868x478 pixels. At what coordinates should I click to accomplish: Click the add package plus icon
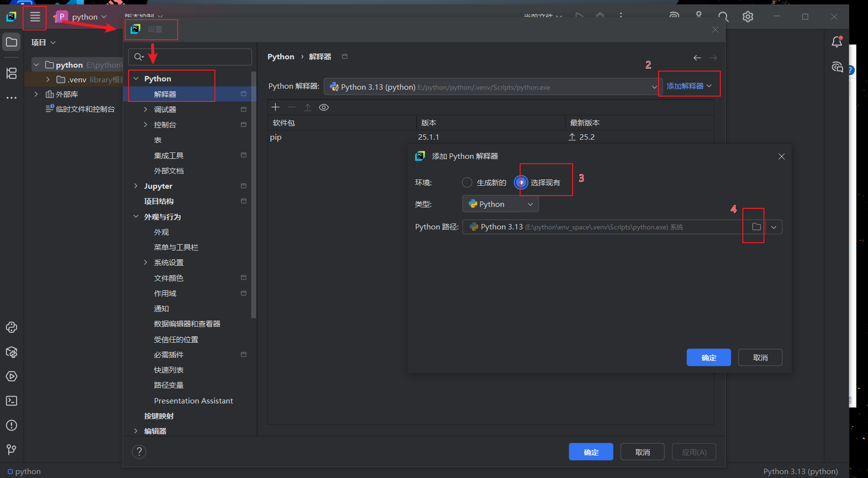[276, 107]
